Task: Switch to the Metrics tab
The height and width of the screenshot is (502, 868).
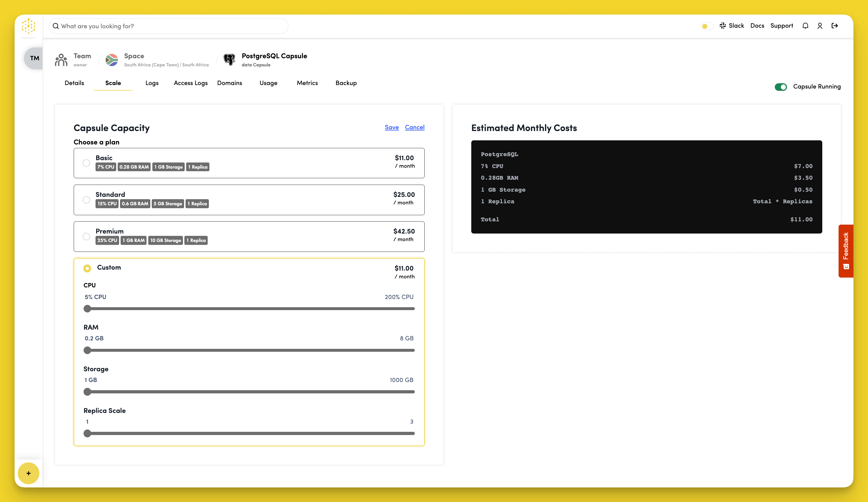Action: tap(307, 83)
